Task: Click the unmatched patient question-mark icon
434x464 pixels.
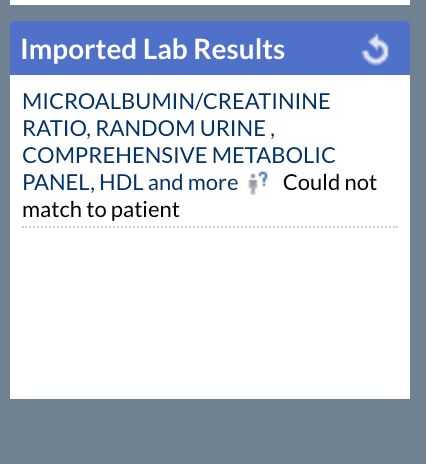Action: (x=258, y=183)
